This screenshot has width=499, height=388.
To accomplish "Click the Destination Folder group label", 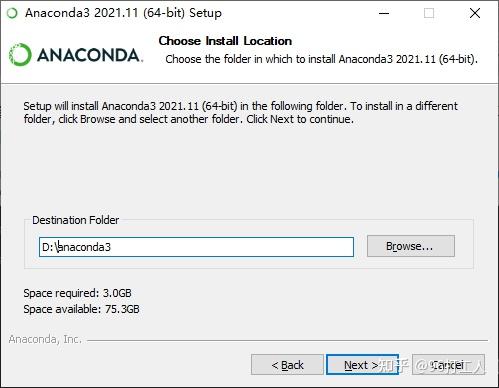I will 76,220.
